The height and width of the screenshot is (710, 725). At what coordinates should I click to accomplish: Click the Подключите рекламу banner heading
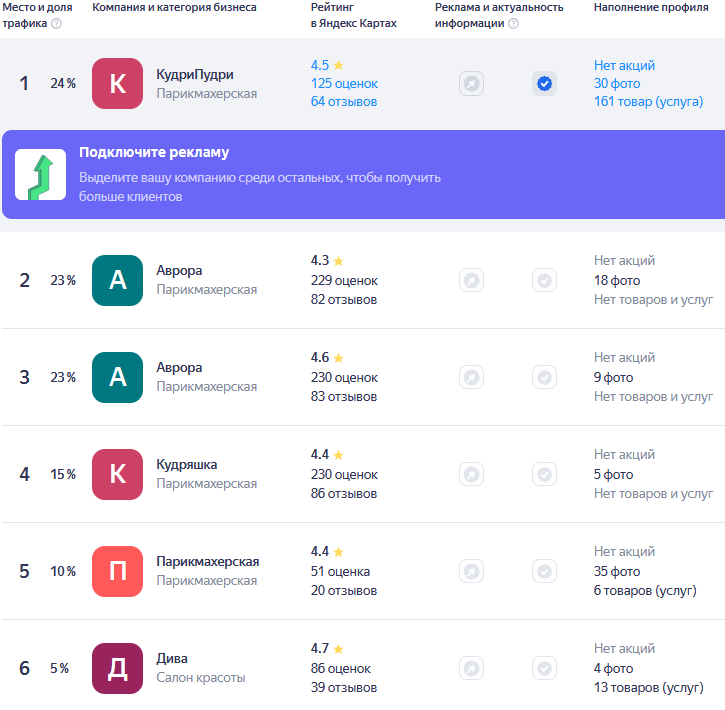[154, 153]
